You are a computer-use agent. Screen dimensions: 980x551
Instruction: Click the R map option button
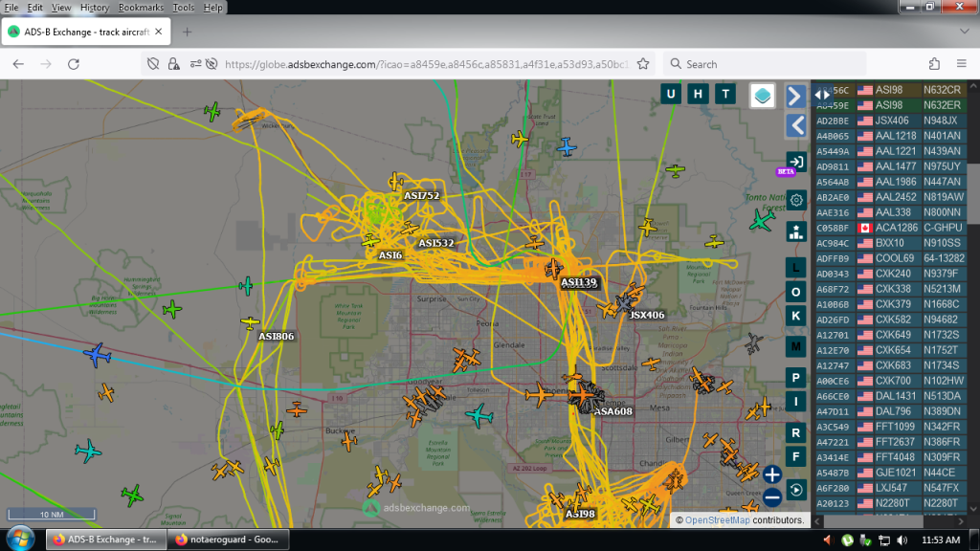(x=795, y=432)
